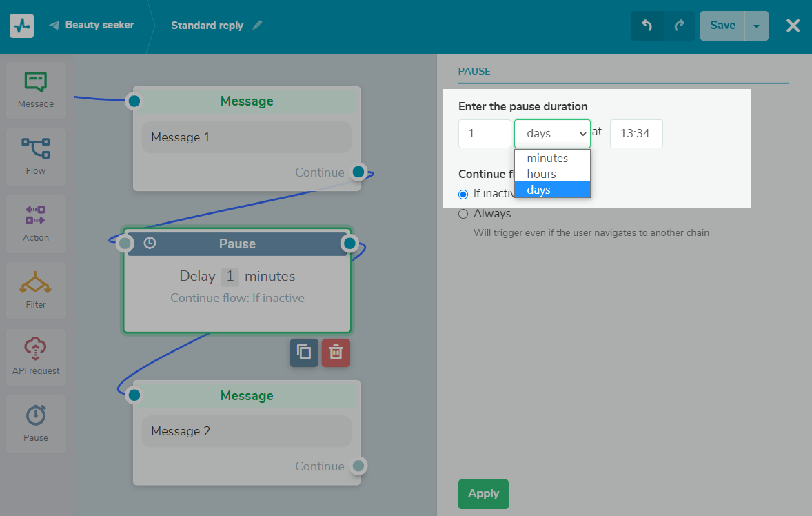Open the duration unit dropdown
This screenshot has height=516, width=812.
click(x=553, y=134)
